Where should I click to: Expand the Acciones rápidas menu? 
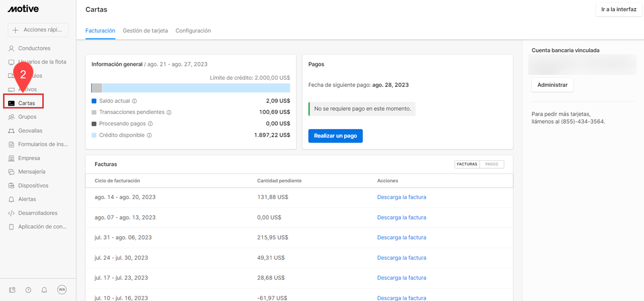tap(38, 30)
